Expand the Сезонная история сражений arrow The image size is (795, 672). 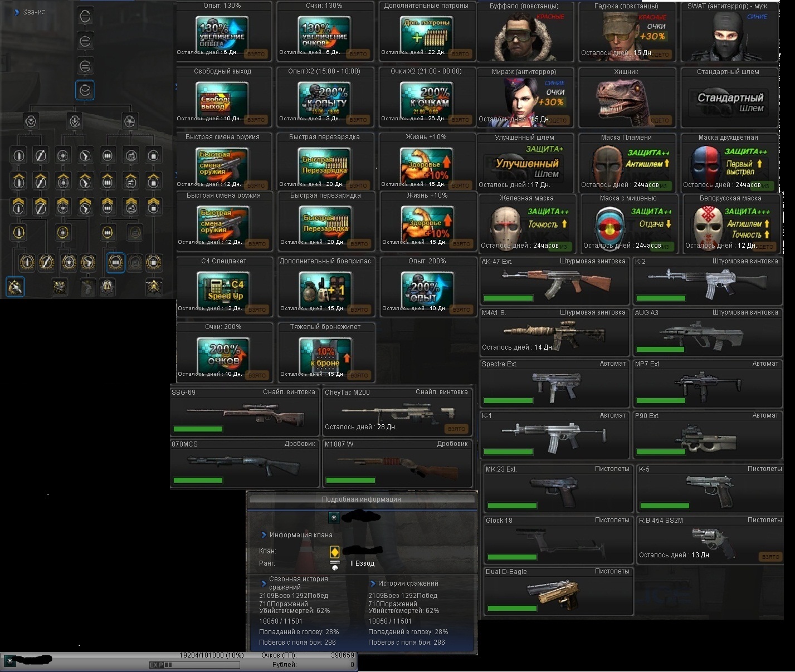[264, 583]
